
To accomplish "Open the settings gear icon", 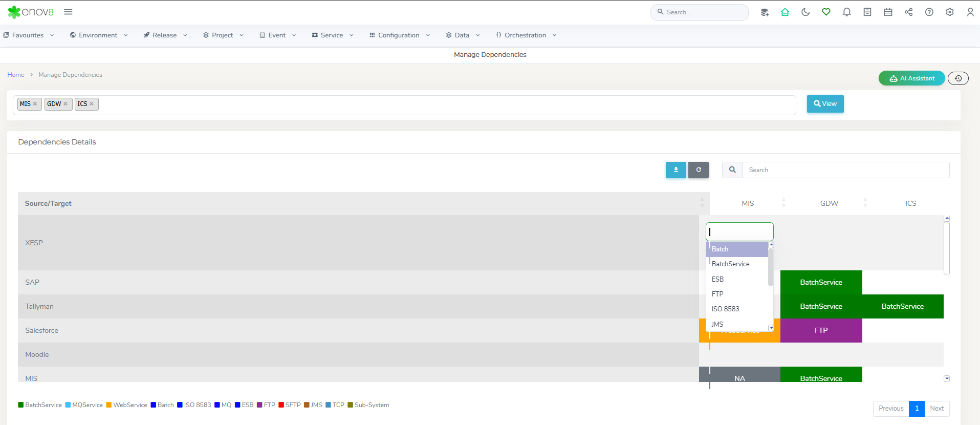I will pyautogui.click(x=949, y=12).
